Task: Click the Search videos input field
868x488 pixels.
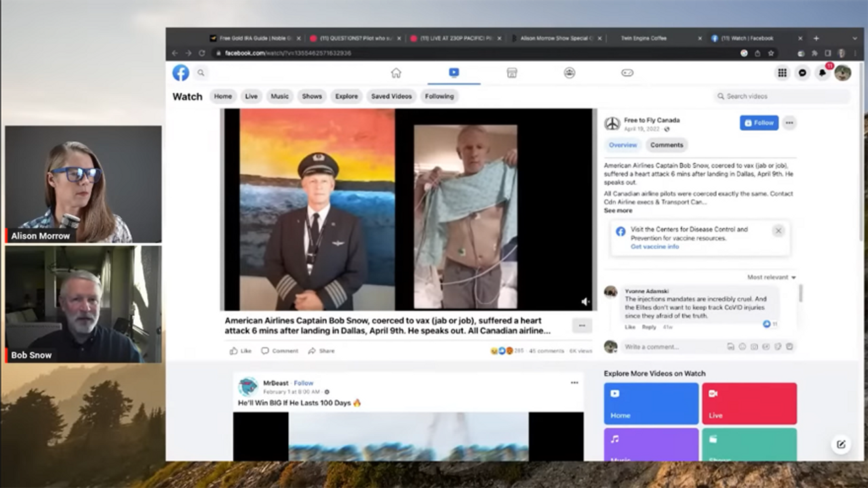Action: click(x=783, y=96)
